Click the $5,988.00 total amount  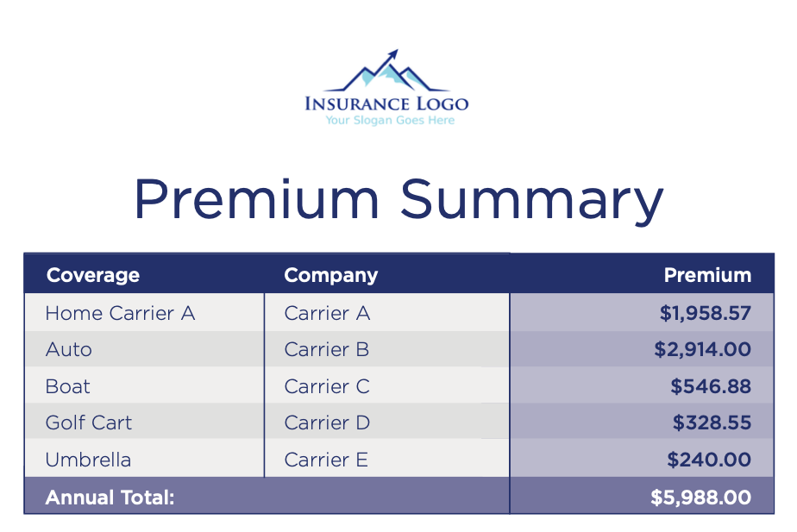pyautogui.click(x=700, y=498)
